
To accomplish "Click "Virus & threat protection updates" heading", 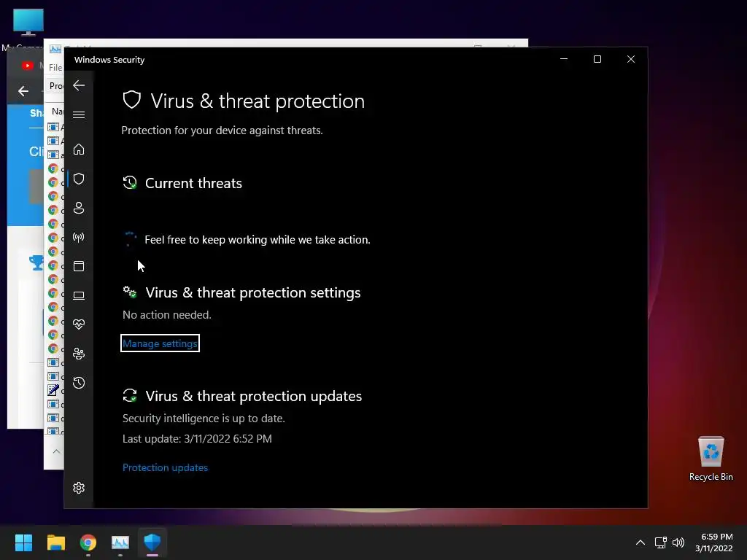I will (253, 396).
